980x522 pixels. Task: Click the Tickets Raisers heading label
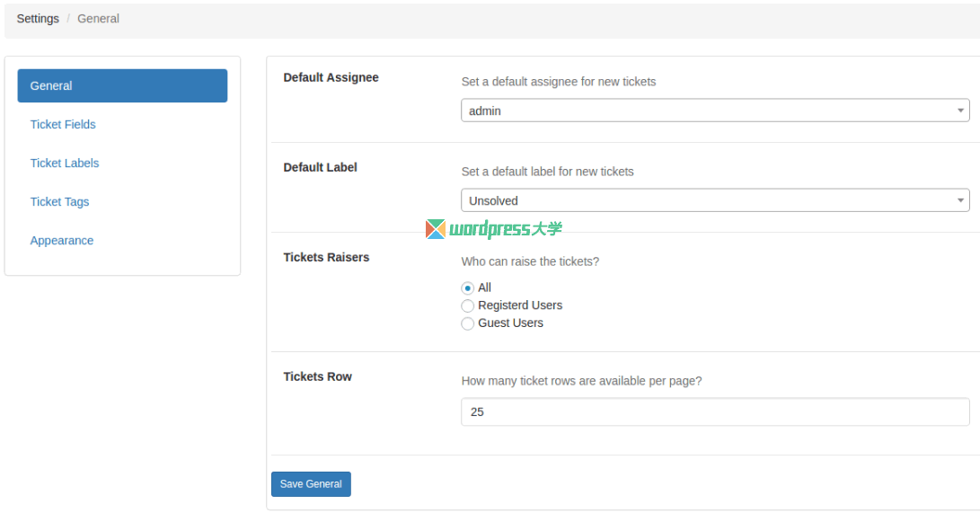tap(327, 258)
